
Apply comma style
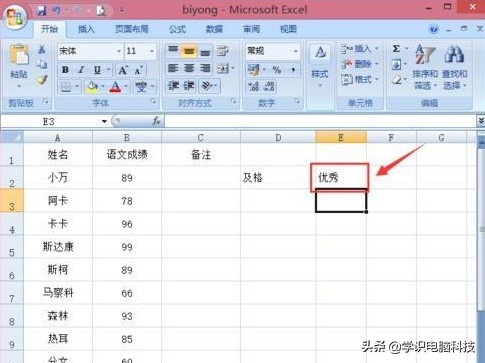click(293, 69)
